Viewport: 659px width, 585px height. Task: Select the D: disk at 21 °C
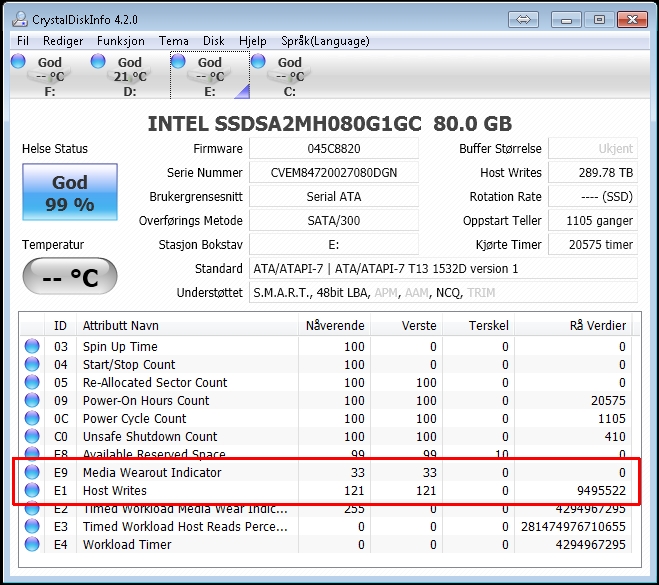point(129,76)
